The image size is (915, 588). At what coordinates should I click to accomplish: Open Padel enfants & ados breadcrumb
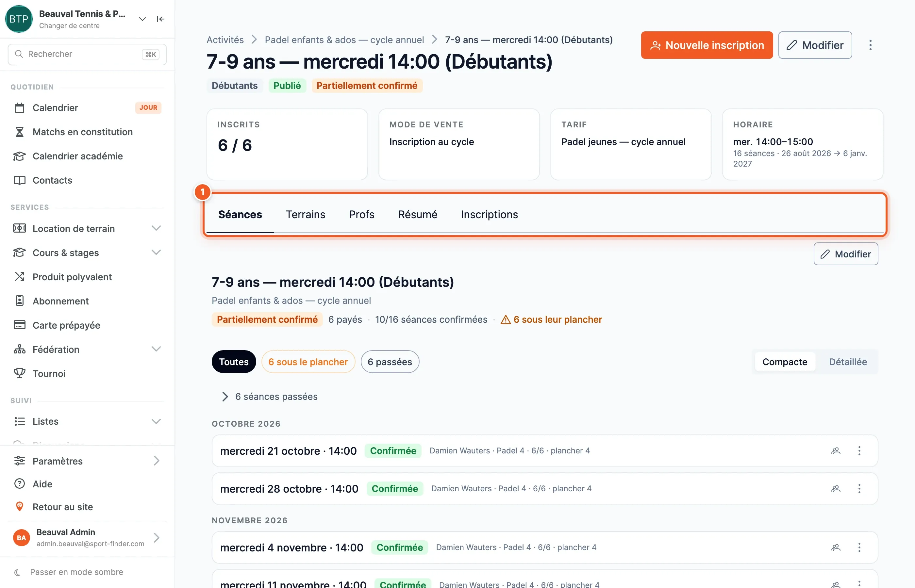point(344,40)
